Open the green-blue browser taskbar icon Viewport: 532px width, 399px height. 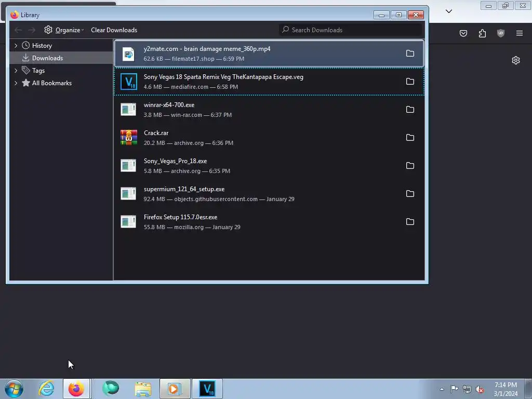(x=111, y=389)
